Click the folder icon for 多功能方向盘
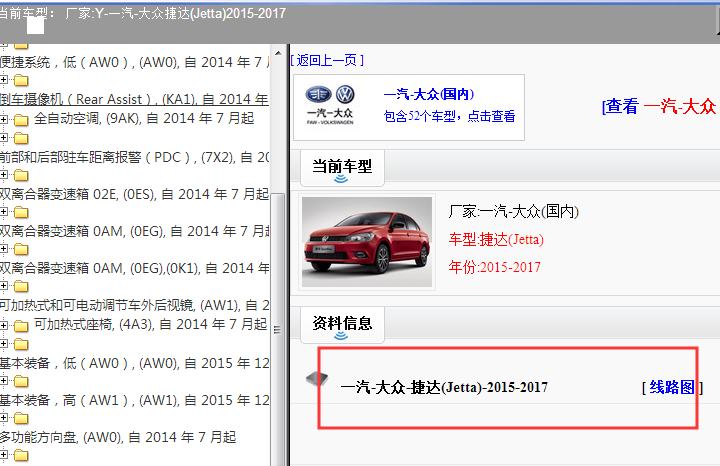 coord(21,419)
